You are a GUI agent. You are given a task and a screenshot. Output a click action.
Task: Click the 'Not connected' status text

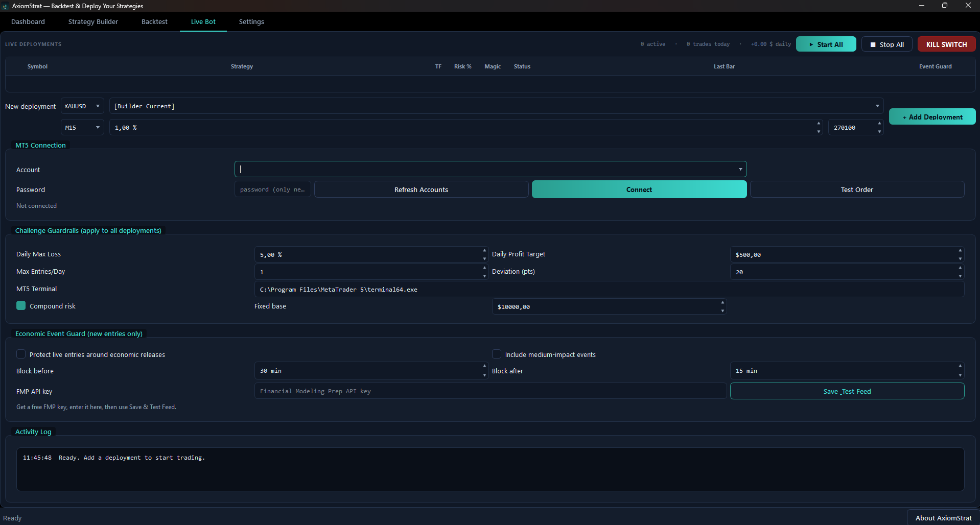[36, 206]
